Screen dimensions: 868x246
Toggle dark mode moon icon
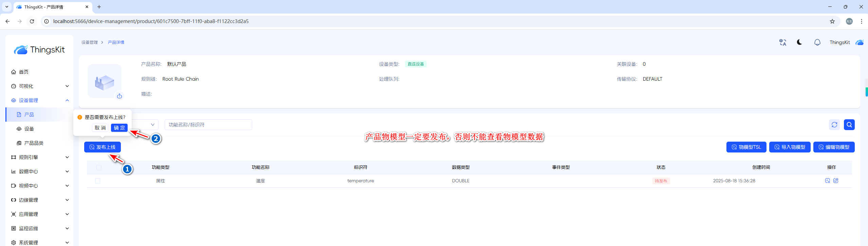pyautogui.click(x=799, y=42)
